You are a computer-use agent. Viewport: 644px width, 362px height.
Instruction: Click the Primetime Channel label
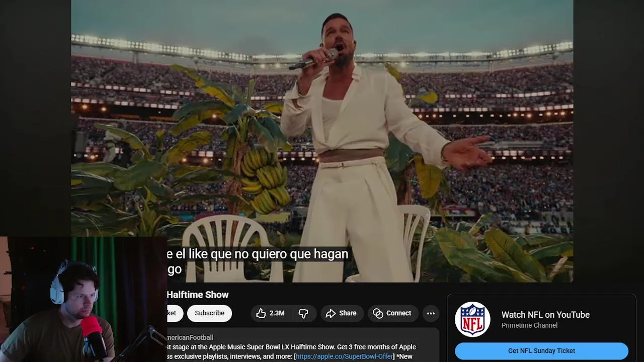click(x=529, y=325)
